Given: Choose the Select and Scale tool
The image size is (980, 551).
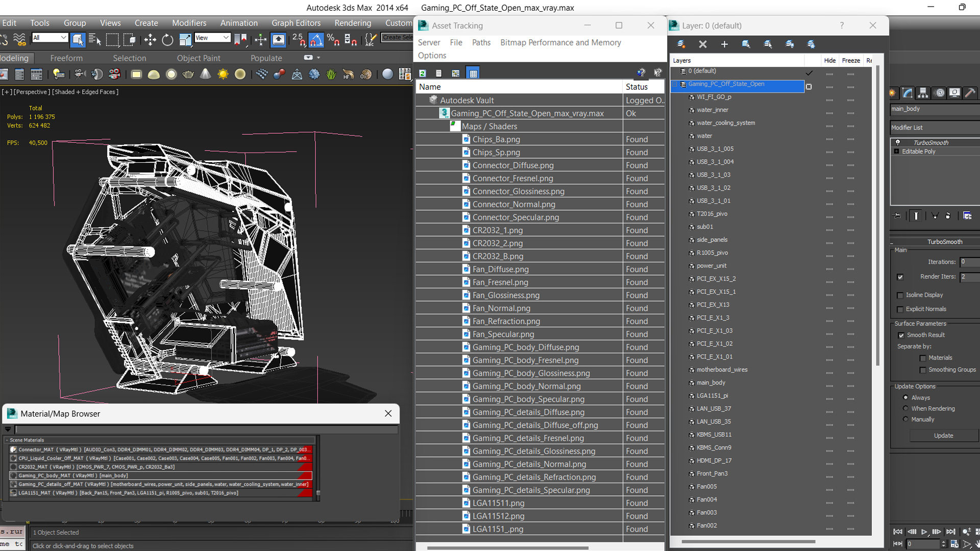Looking at the screenshot, I should [x=185, y=39].
